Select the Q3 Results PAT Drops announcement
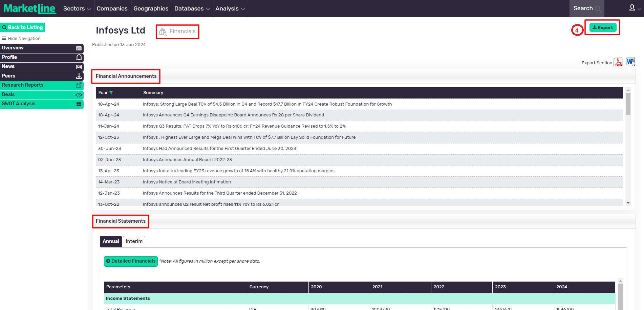 (360, 126)
